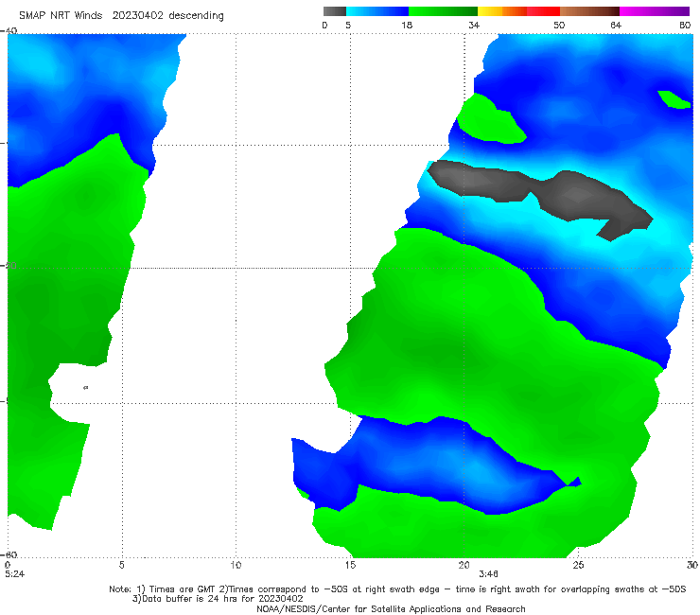The width and height of the screenshot is (700, 615).
Task: Click the longitude axis label '15'
Action: tap(350, 565)
